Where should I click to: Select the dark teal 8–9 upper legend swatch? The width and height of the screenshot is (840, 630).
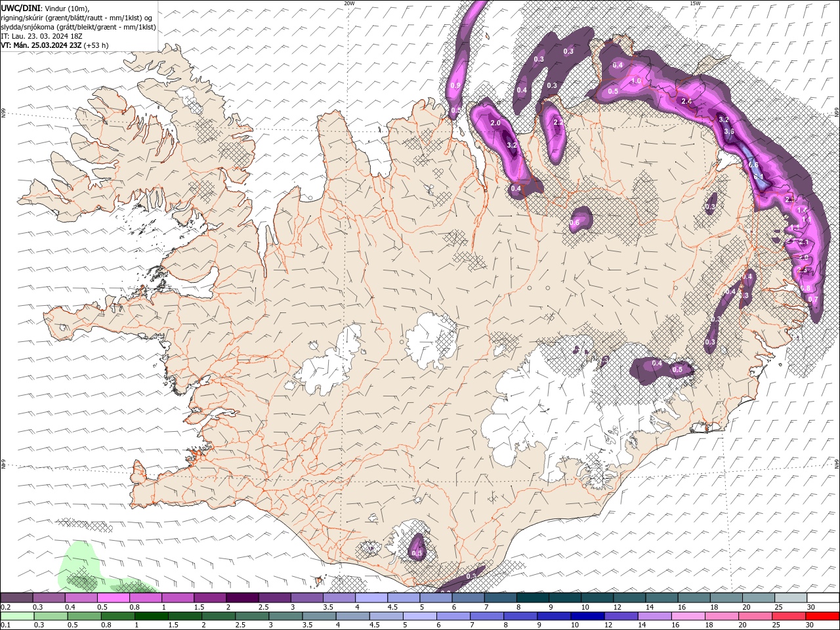click(x=532, y=597)
